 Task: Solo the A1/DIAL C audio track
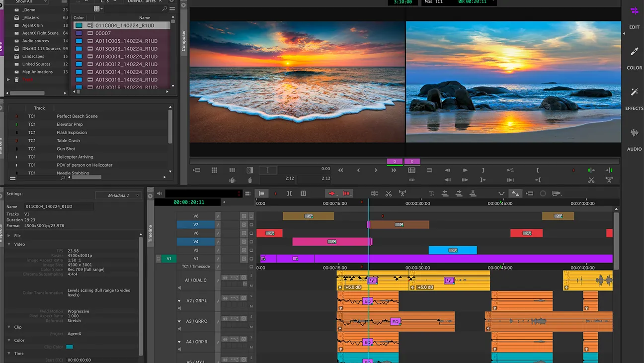coord(251,275)
